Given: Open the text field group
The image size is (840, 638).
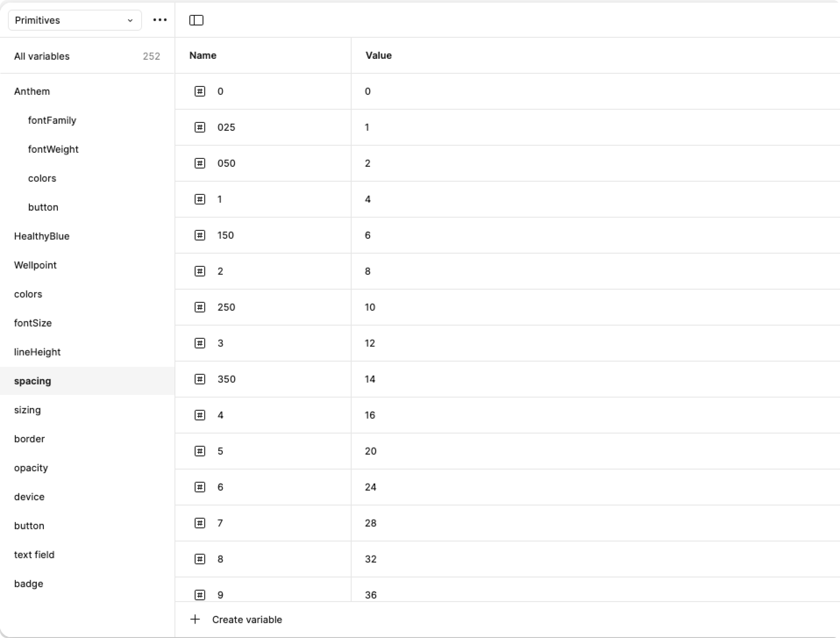Looking at the screenshot, I should click(x=34, y=555).
